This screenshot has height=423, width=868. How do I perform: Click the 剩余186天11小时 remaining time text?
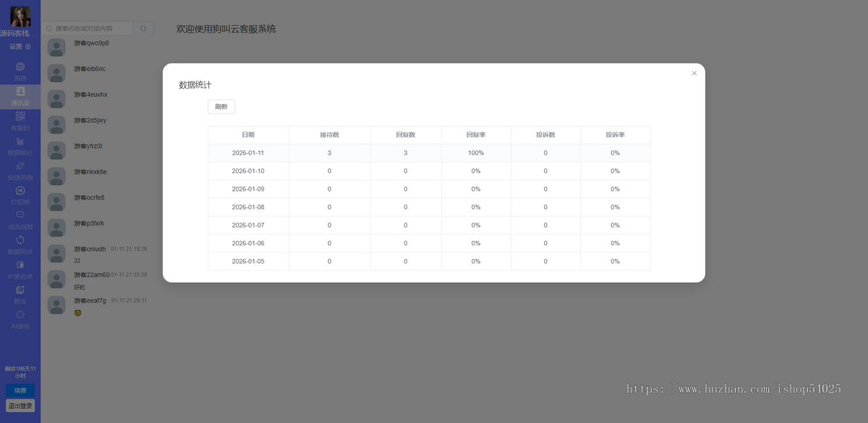(x=20, y=372)
